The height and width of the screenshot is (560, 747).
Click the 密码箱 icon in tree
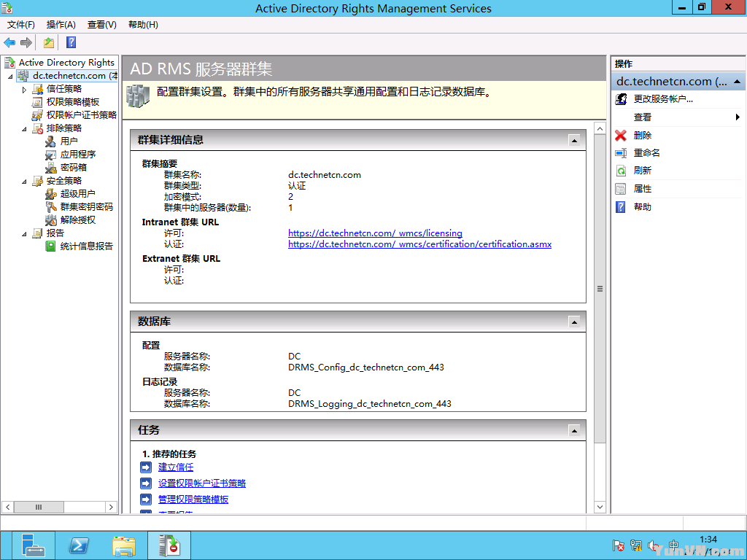click(51, 168)
